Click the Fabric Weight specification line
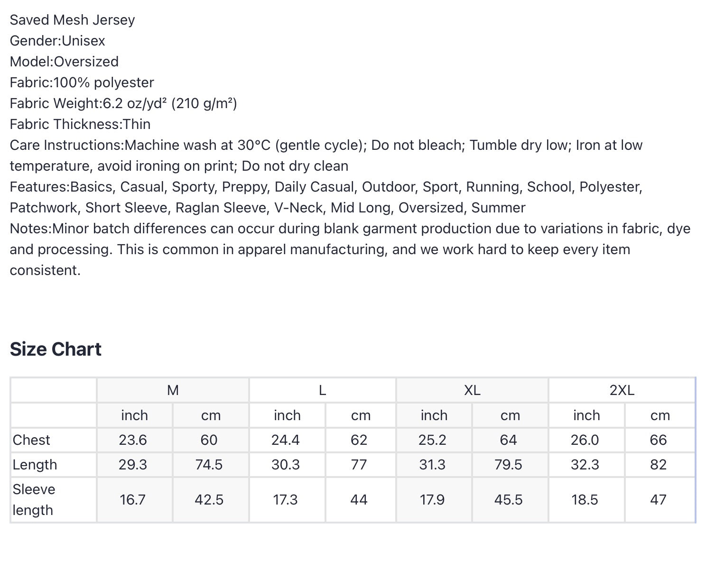 [x=123, y=103]
